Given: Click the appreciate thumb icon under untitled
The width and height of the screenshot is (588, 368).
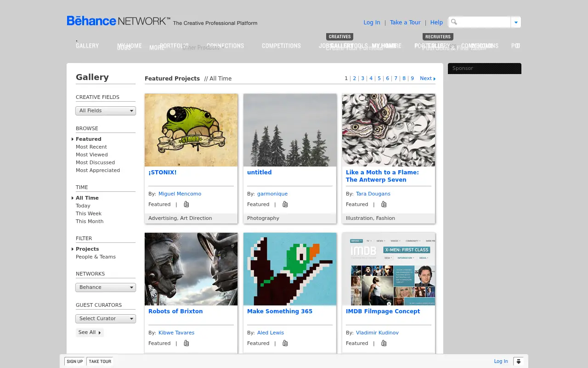Looking at the screenshot, I should (x=285, y=204).
